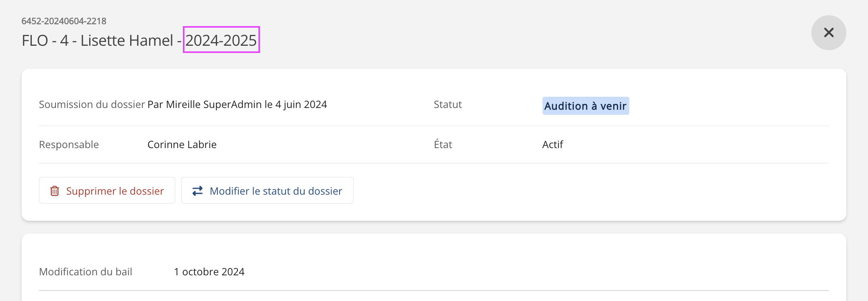Viewport: 868px width, 301px height.
Task: Click the "FLO - 4" prefix in the title
Action: pyautogui.click(x=45, y=41)
